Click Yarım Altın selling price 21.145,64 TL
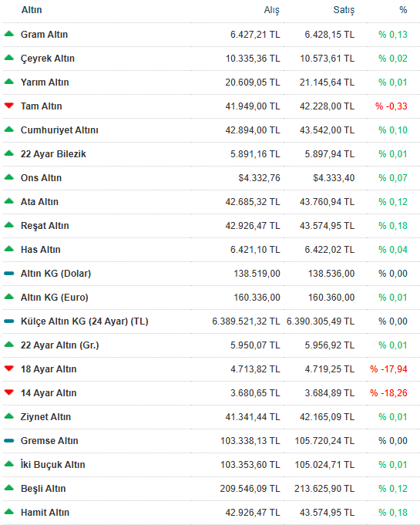This screenshot has width=420, height=525. [x=327, y=82]
